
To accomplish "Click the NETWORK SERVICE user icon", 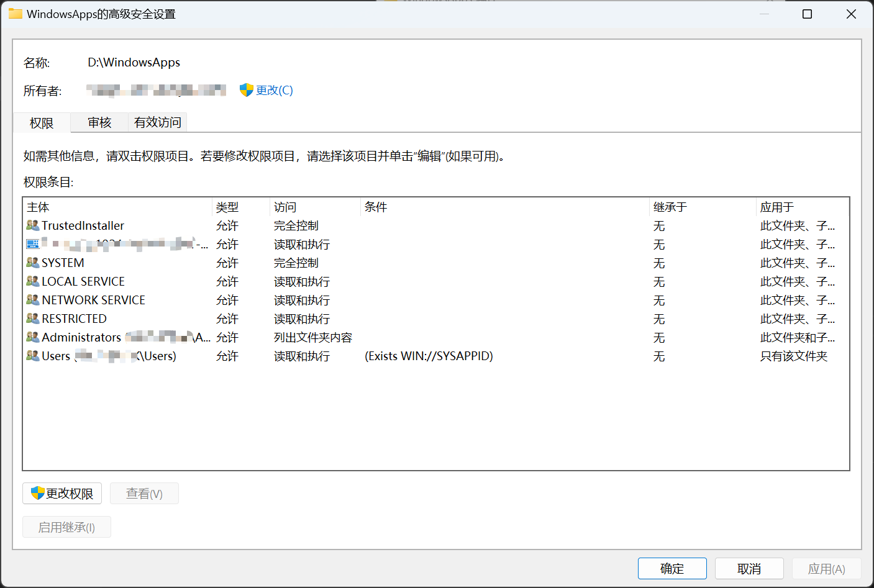I will tap(32, 300).
